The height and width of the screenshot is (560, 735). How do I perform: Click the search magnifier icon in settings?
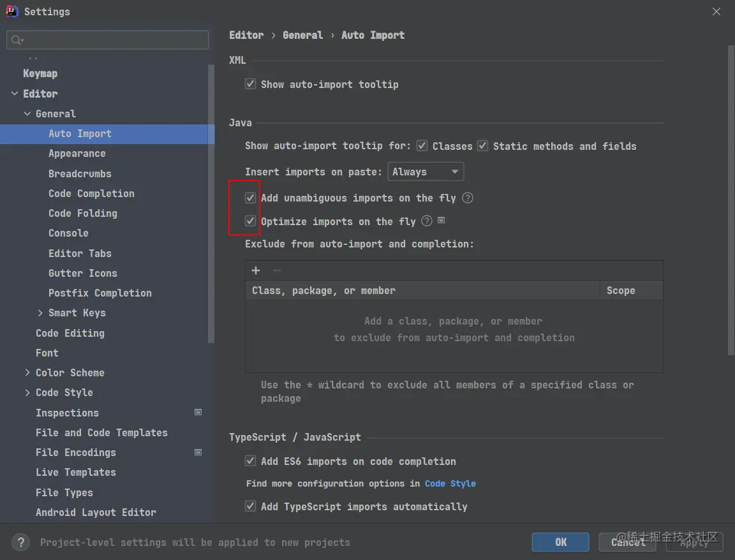[x=17, y=40]
